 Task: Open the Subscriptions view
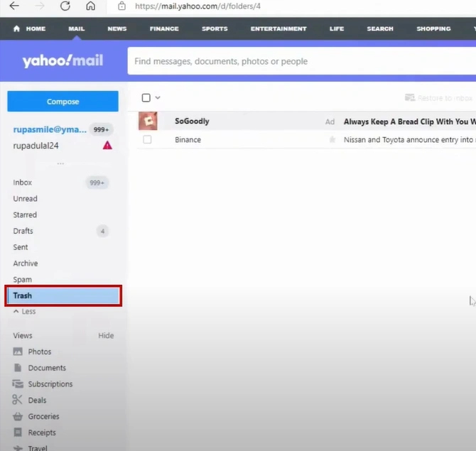pos(43,384)
